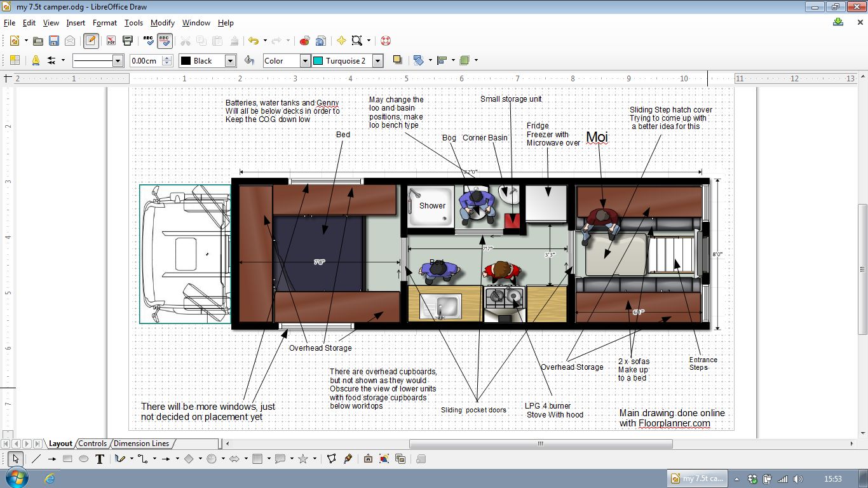
Task: Click the Rotate/Effects tool icon
Action: (x=418, y=60)
